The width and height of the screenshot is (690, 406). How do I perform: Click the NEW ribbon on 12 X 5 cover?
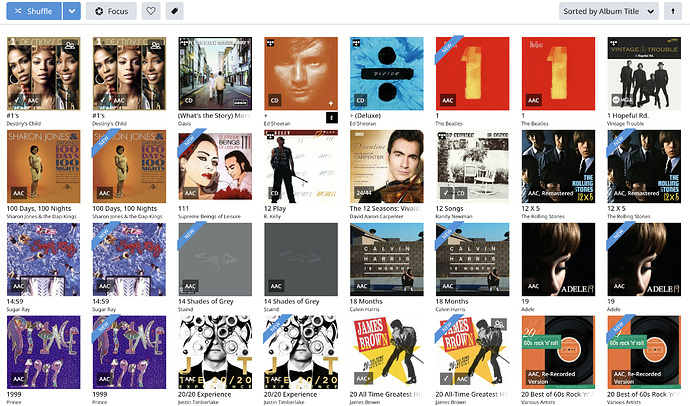(620, 141)
